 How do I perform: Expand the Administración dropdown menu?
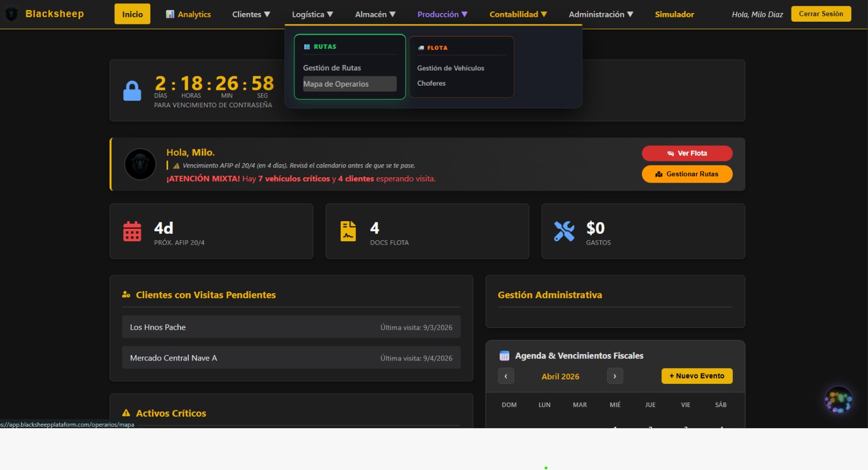click(601, 15)
